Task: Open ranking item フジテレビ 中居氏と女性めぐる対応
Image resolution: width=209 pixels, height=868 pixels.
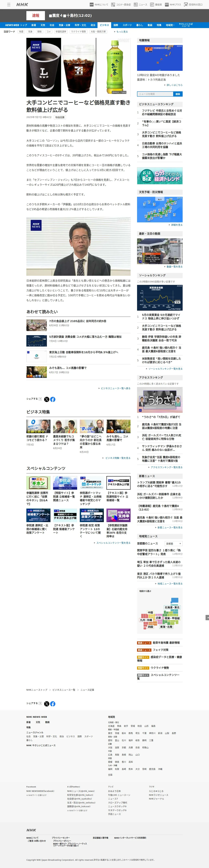Action: (162, 112)
